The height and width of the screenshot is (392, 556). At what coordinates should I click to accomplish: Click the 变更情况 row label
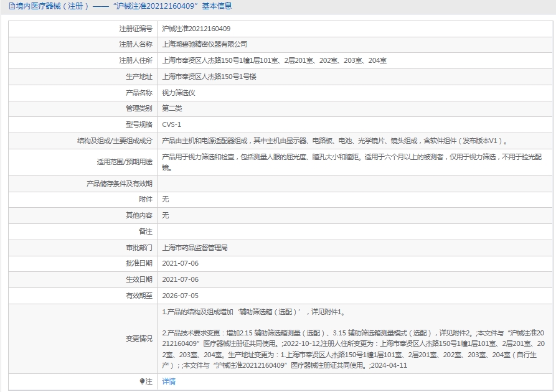coord(139,338)
